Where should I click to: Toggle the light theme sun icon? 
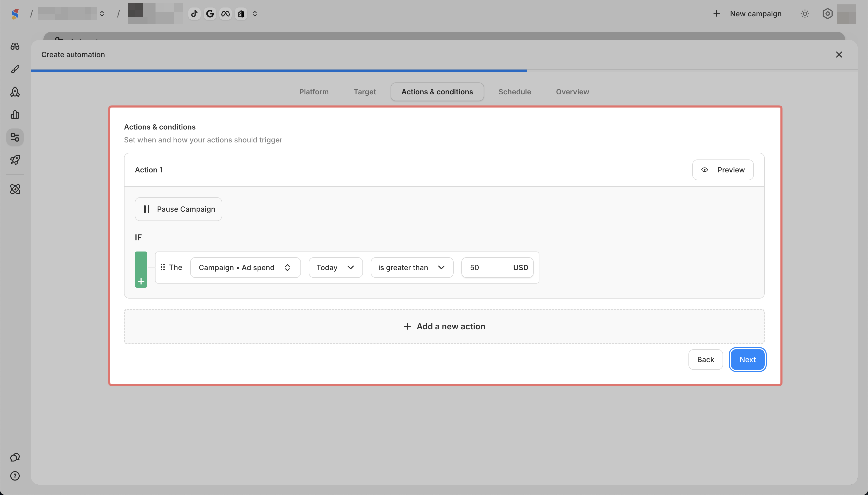(x=805, y=14)
